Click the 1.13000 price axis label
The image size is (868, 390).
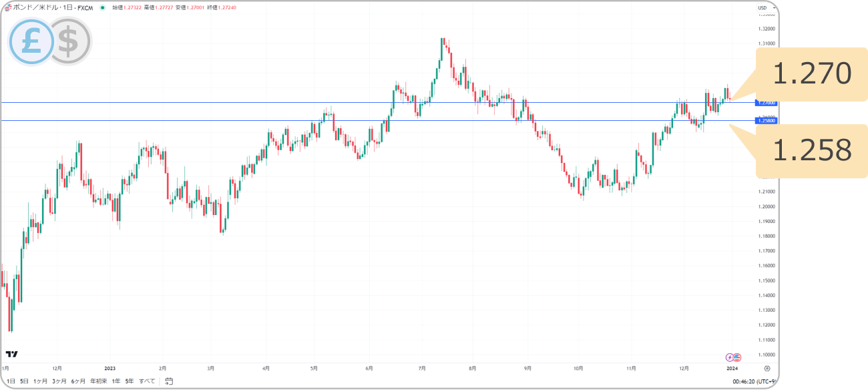(766, 310)
